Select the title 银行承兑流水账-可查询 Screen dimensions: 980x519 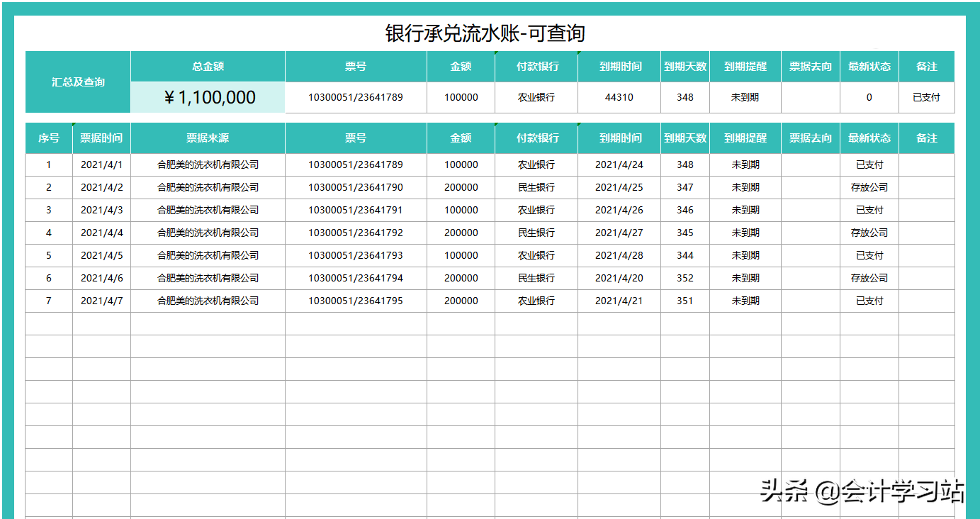(485, 33)
